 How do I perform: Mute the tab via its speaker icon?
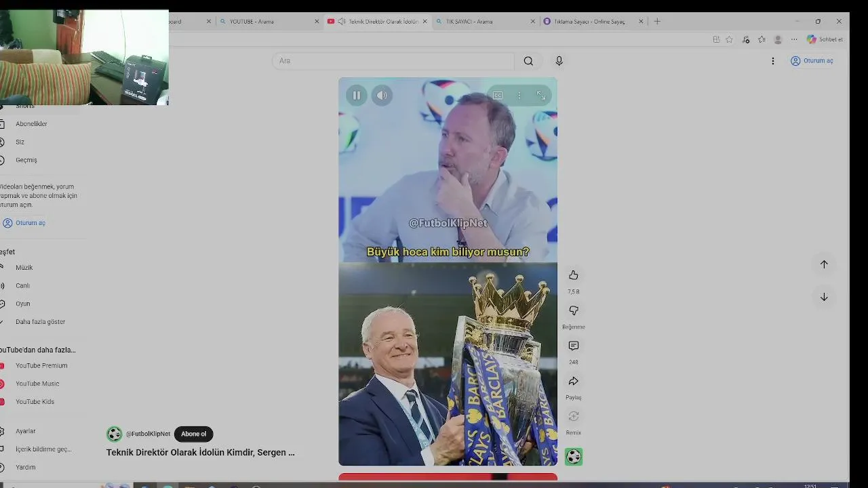342,22
